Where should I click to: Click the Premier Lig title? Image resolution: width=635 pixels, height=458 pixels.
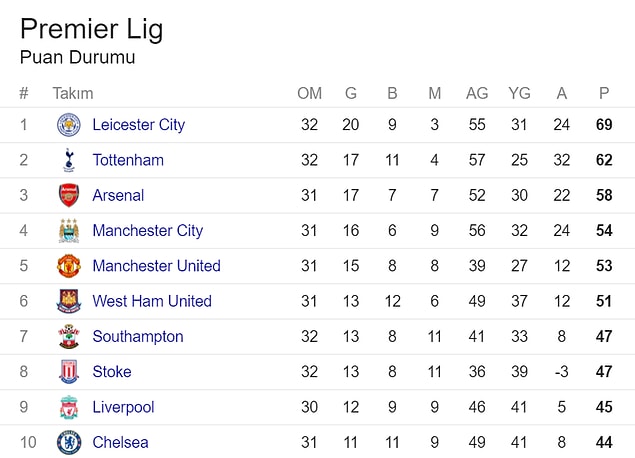point(92,29)
